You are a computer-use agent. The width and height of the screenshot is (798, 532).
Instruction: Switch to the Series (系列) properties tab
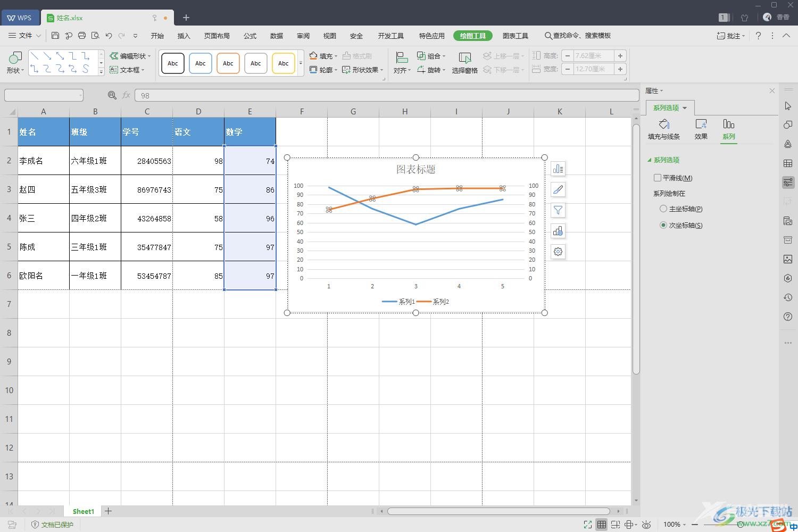click(x=729, y=129)
